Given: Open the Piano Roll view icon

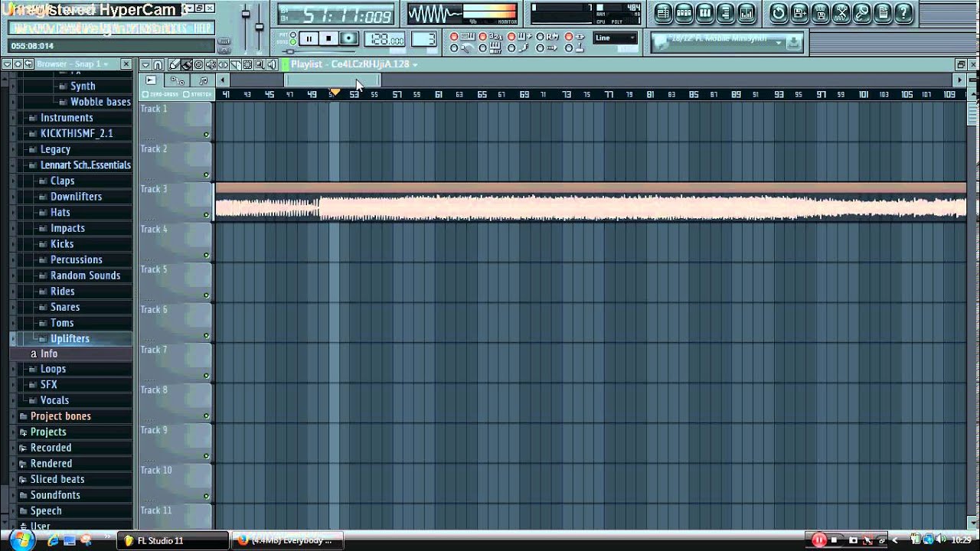Looking at the screenshot, I should [x=704, y=13].
